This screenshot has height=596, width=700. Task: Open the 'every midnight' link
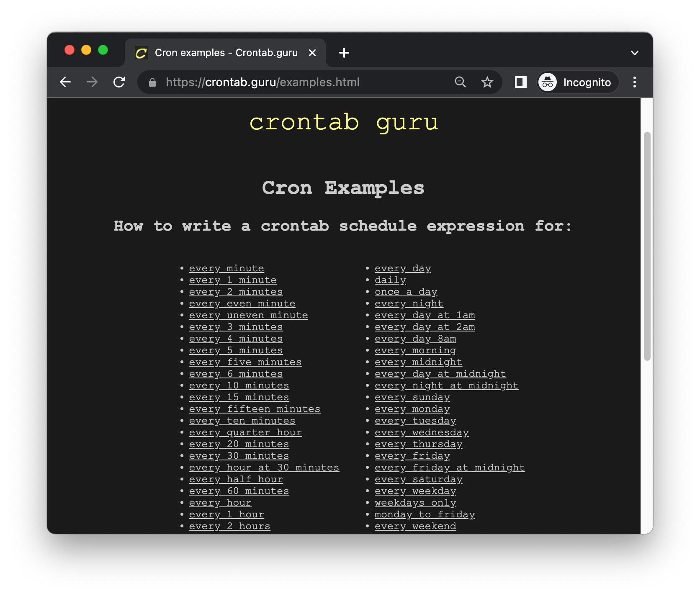tap(418, 362)
